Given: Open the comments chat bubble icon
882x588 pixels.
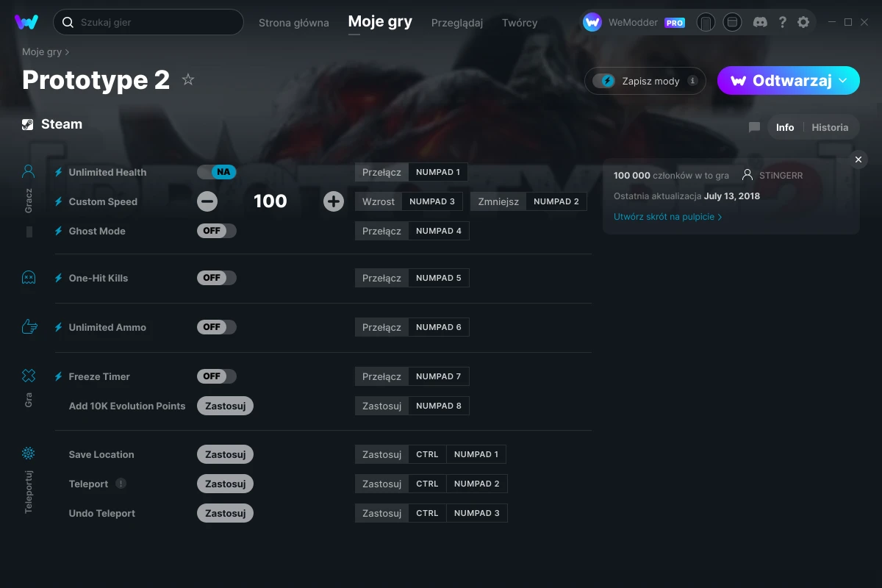Looking at the screenshot, I should coord(754,127).
